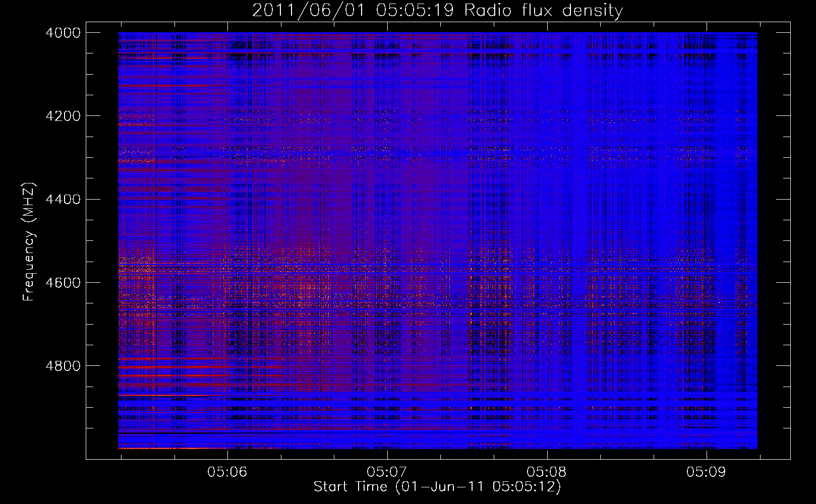
Task: Click the 05:08 time tick label
Action: (547, 472)
